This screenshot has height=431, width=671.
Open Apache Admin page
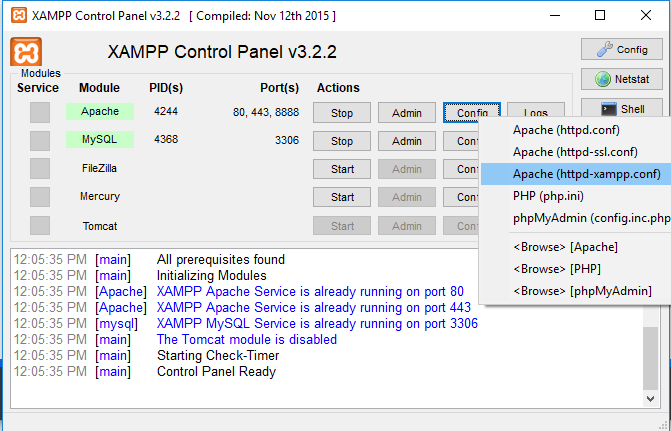pyautogui.click(x=407, y=113)
